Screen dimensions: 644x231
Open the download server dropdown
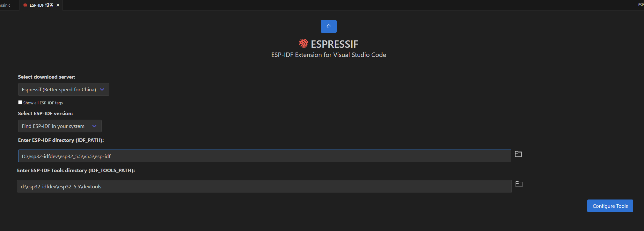pyautogui.click(x=63, y=89)
